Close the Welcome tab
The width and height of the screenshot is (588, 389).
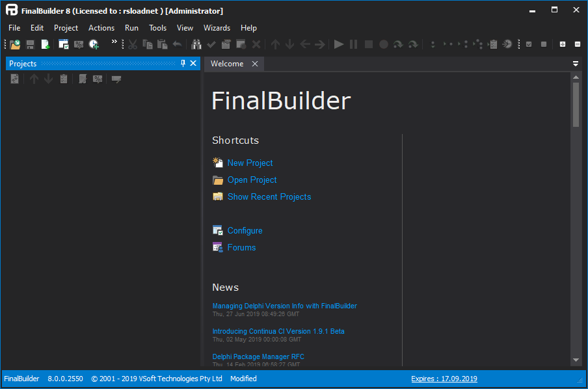click(254, 64)
